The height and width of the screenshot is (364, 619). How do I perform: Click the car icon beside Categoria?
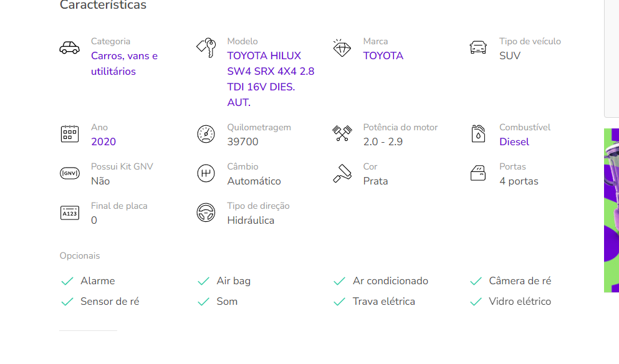click(x=69, y=48)
